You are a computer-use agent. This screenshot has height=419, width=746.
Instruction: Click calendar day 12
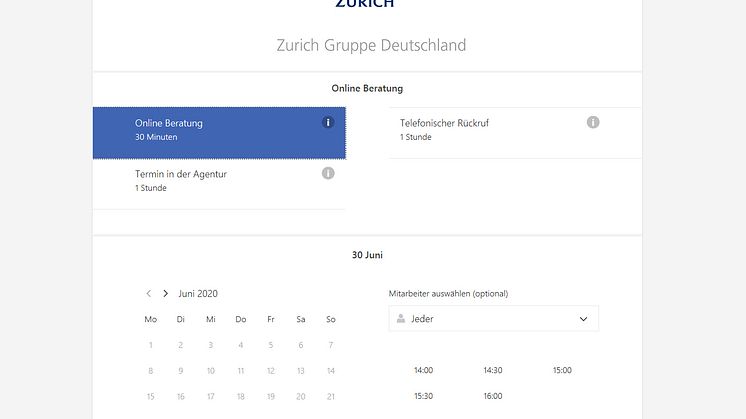pyautogui.click(x=271, y=370)
